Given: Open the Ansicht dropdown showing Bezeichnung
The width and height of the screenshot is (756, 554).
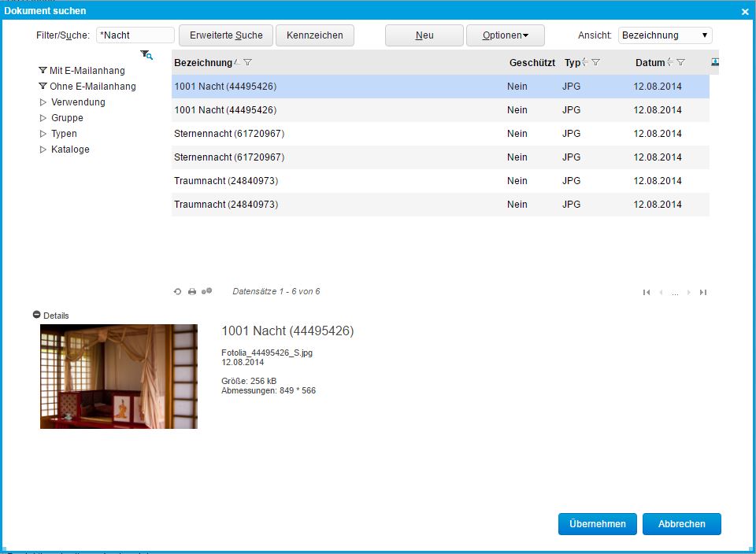Looking at the screenshot, I should 664,35.
